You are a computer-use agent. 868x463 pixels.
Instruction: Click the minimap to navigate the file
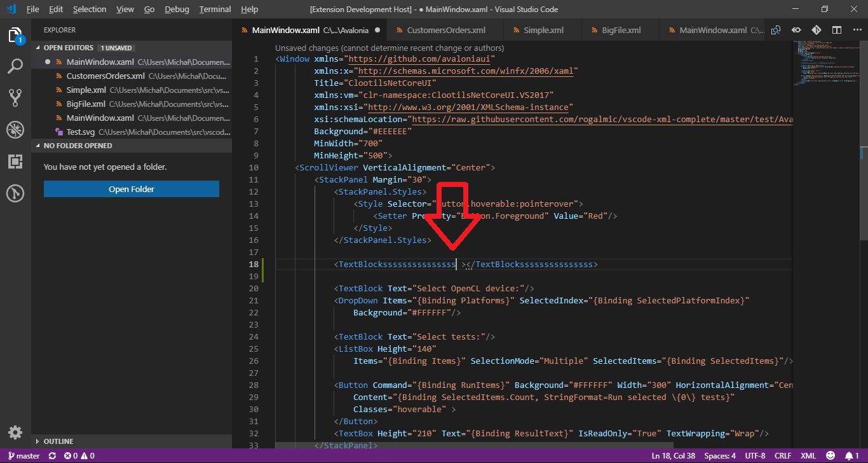[826, 64]
